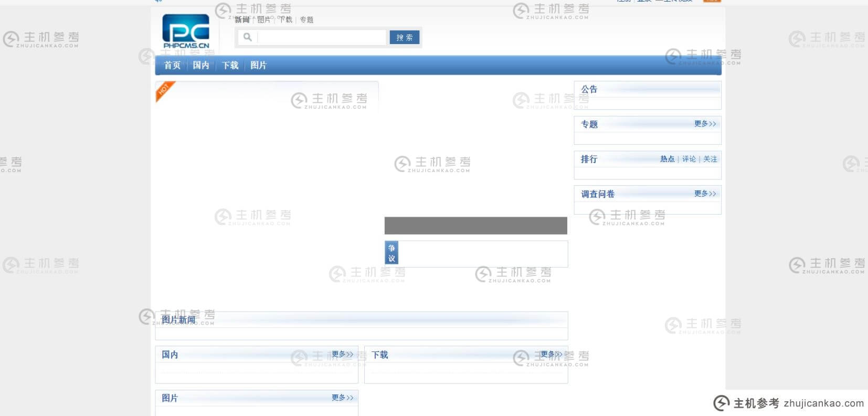This screenshot has width=868, height=416.
Task: Click the bottom 图片 section heading
Action: (x=170, y=398)
